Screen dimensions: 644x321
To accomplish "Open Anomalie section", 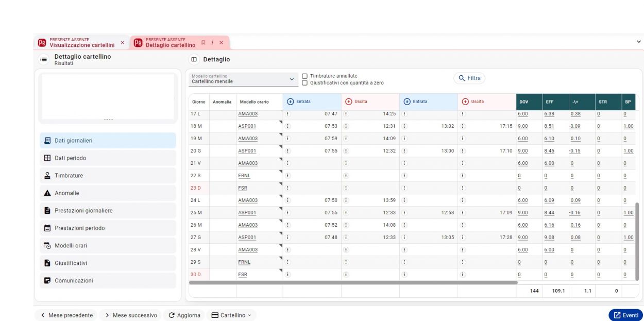I will (x=108, y=193).
